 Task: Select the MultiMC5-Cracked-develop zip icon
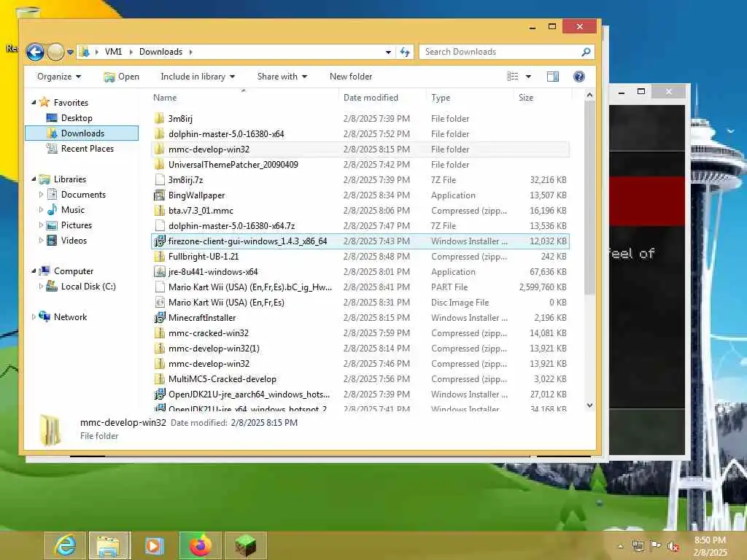(x=160, y=379)
